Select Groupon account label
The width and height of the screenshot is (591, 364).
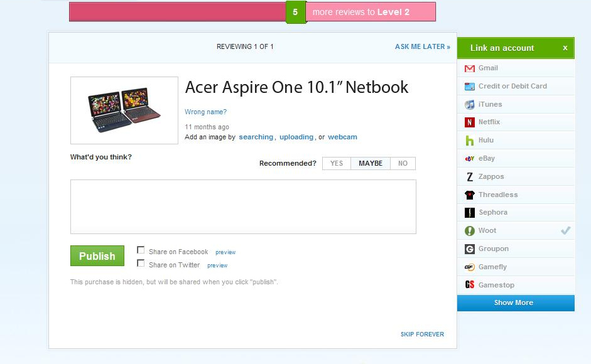point(494,249)
